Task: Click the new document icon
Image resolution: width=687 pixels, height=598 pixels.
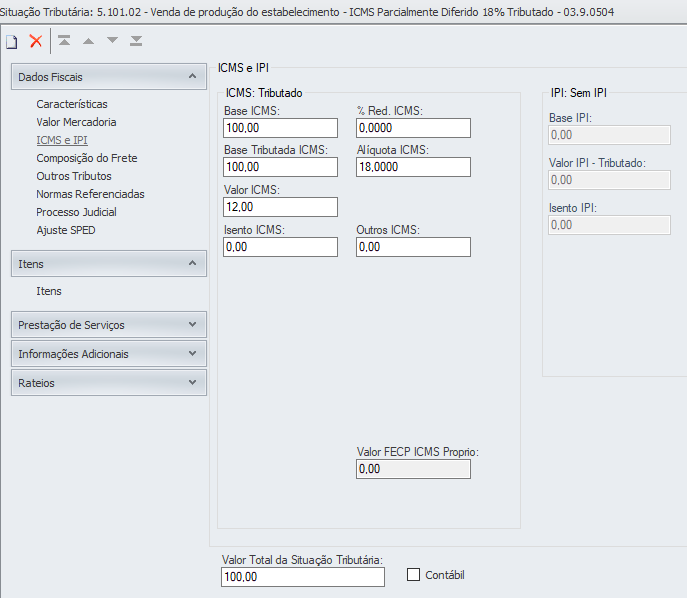Action: 12,42
